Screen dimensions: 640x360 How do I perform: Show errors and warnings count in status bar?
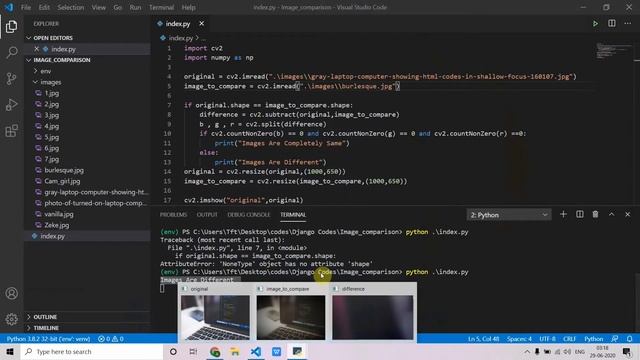tap(111, 339)
